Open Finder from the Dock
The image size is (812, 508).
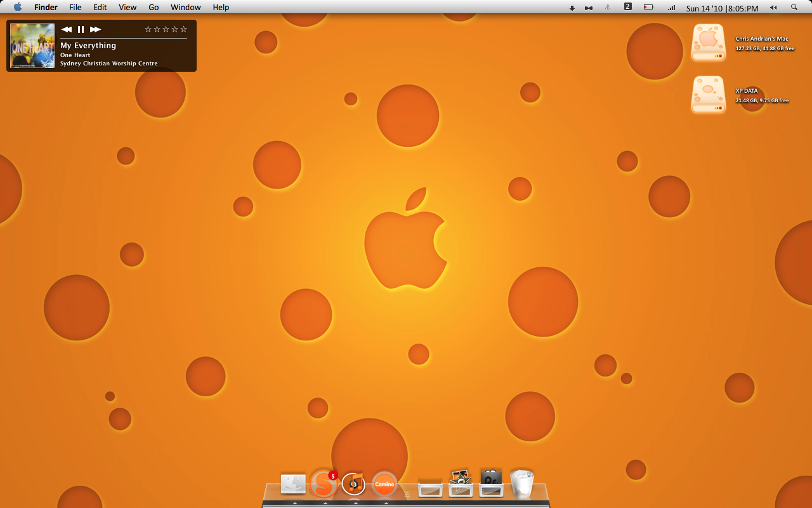(x=294, y=485)
